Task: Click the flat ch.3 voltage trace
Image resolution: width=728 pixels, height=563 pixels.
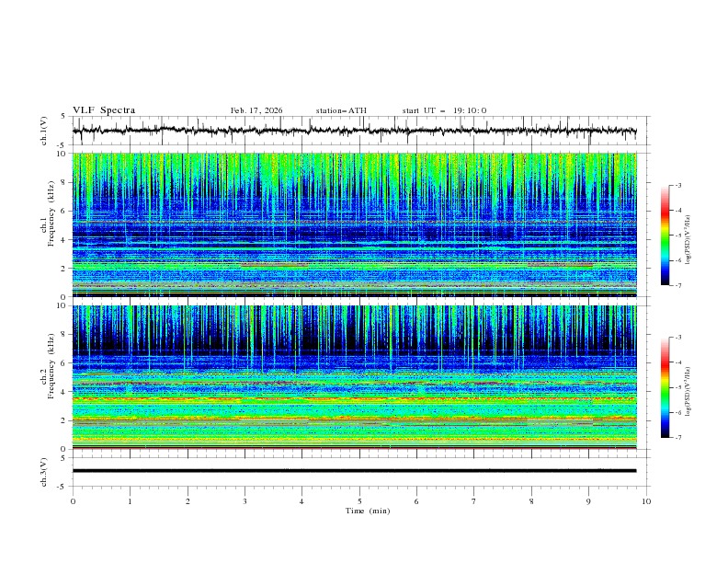Action: click(354, 471)
